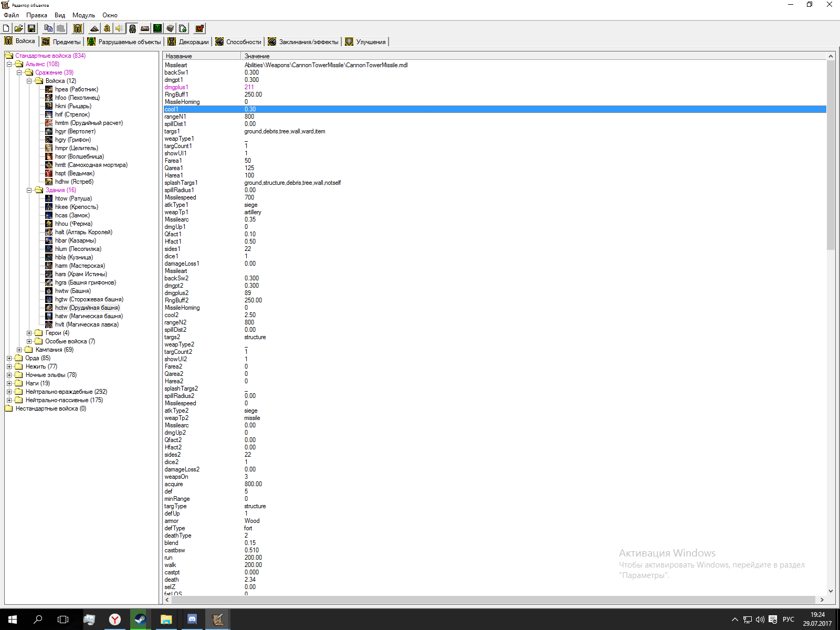Save with the floppy disk toolbar icon
Viewport: 840px width, 630px height.
tap(31, 28)
